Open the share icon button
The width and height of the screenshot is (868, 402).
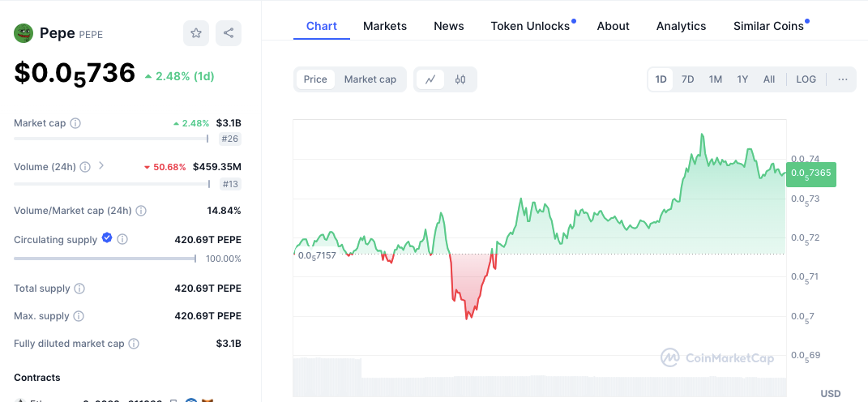pos(228,33)
